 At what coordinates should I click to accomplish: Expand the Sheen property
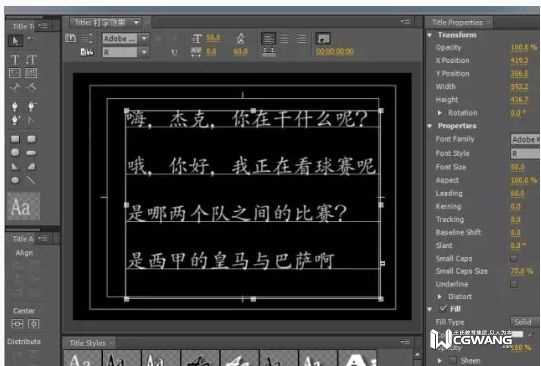click(440, 360)
